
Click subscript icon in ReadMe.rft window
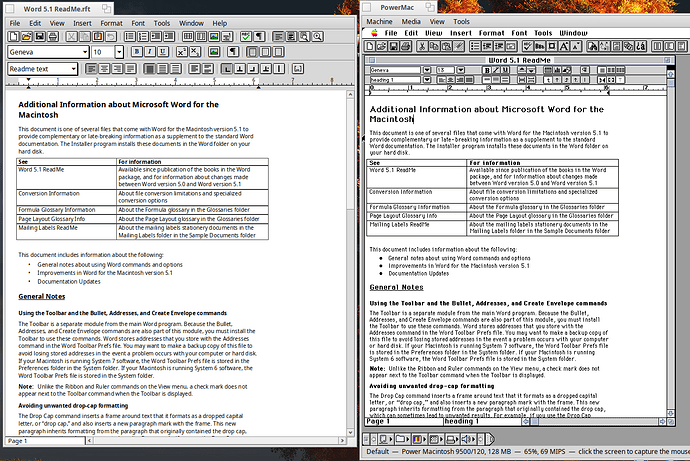(195, 52)
